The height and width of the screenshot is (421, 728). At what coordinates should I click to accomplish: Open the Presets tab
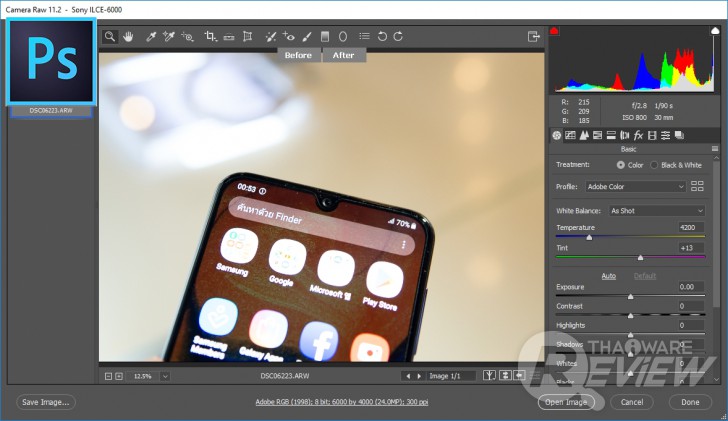[x=665, y=136]
